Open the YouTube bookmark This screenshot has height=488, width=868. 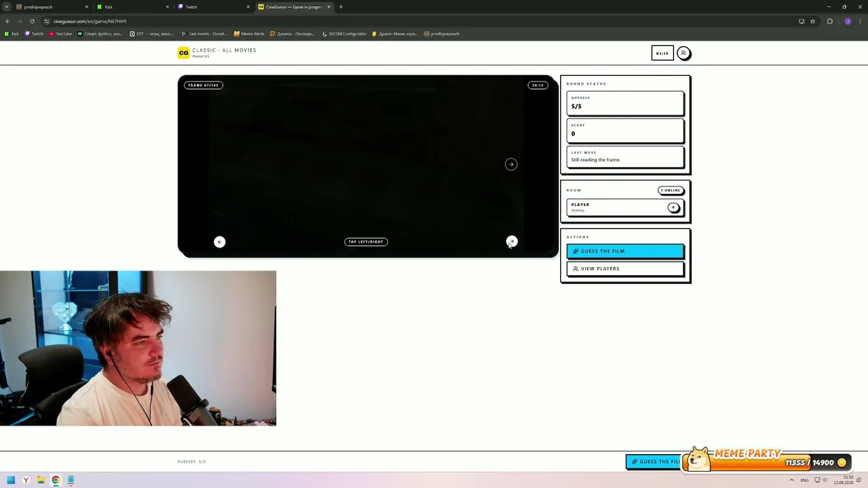(60, 34)
